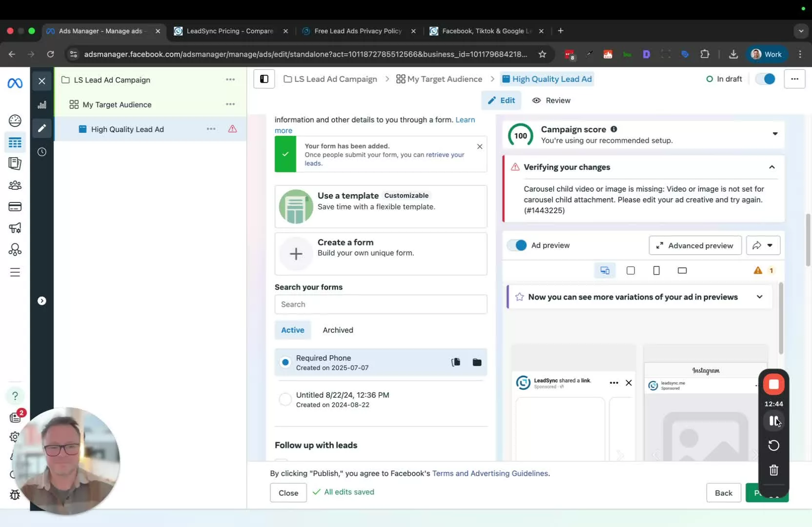812x527 pixels.
Task: Click the Search your forms input field
Action: click(381, 304)
